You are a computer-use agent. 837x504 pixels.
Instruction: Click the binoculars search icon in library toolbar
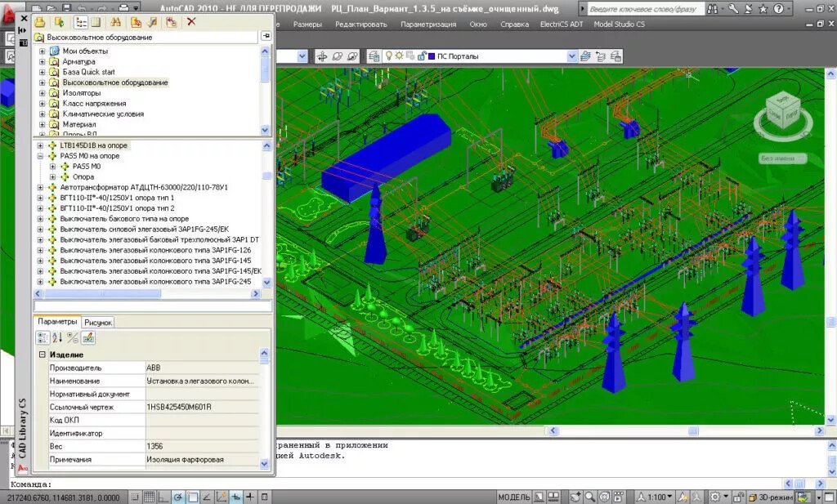click(x=116, y=22)
